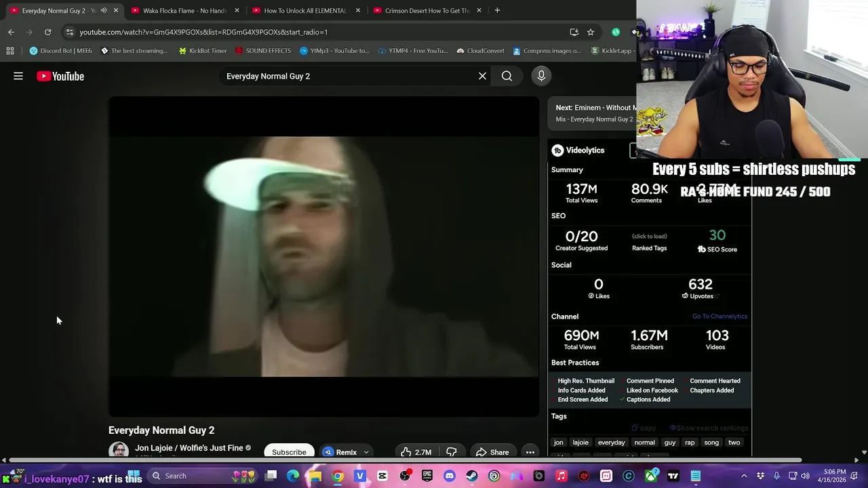Viewport: 868px width, 488px height.
Task: Open the Chrome apps grid in bookmarks bar
Action: pyautogui.click(x=10, y=51)
